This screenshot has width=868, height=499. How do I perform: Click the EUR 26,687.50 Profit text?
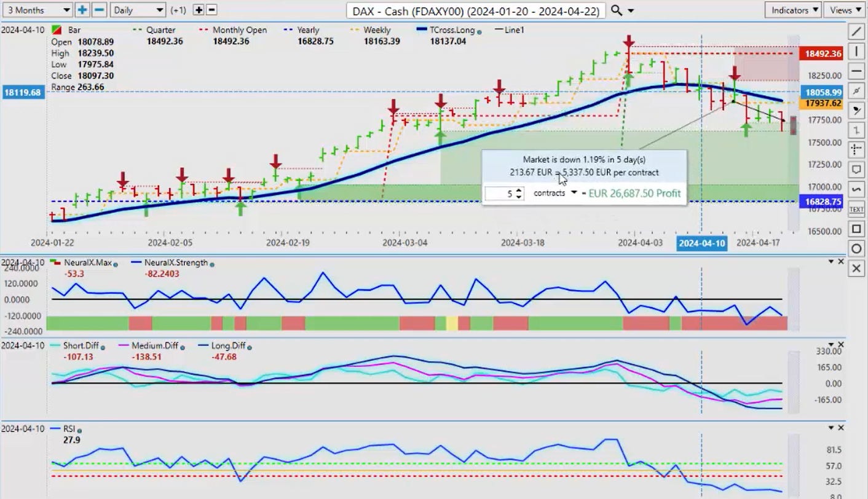click(x=634, y=193)
